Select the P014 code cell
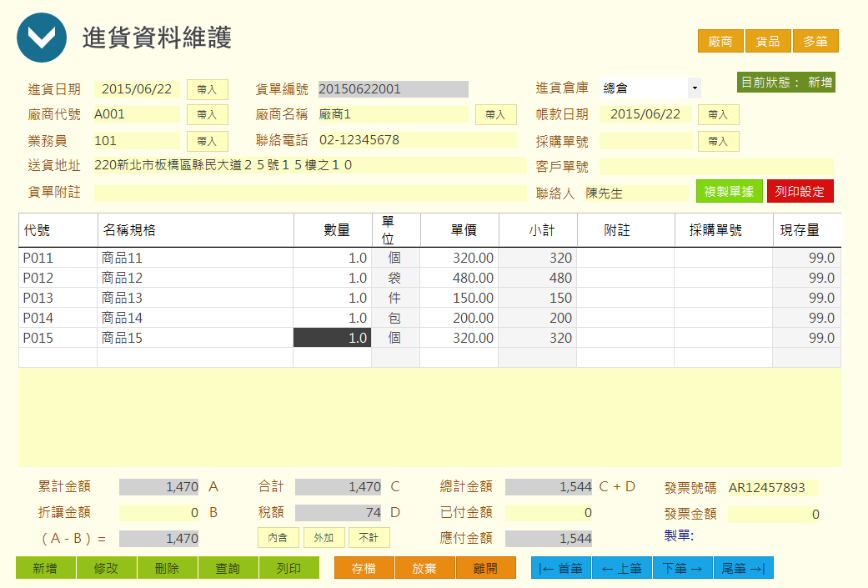 pyautogui.click(x=58, y=318)
